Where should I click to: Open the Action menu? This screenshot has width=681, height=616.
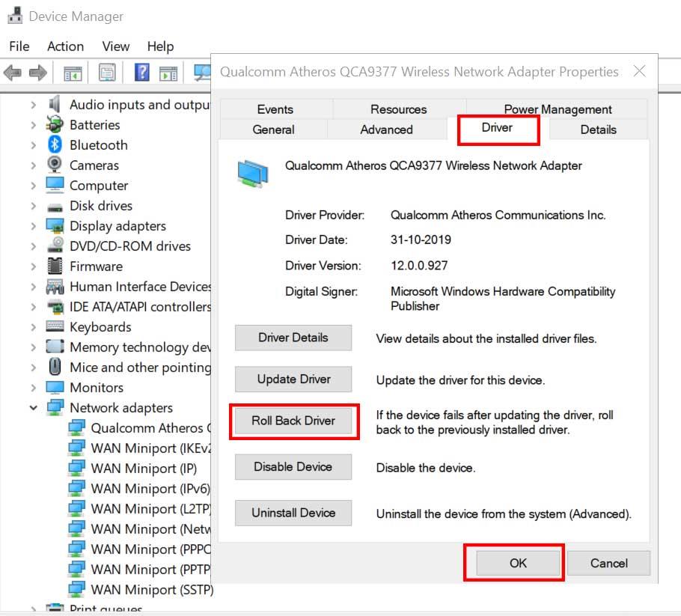tap(65, 46)
